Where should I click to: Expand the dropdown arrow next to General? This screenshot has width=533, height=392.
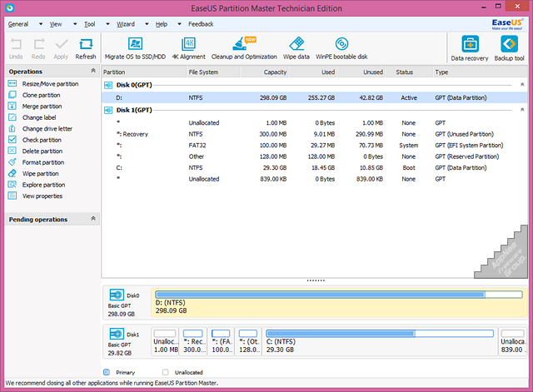pos(41,24)
